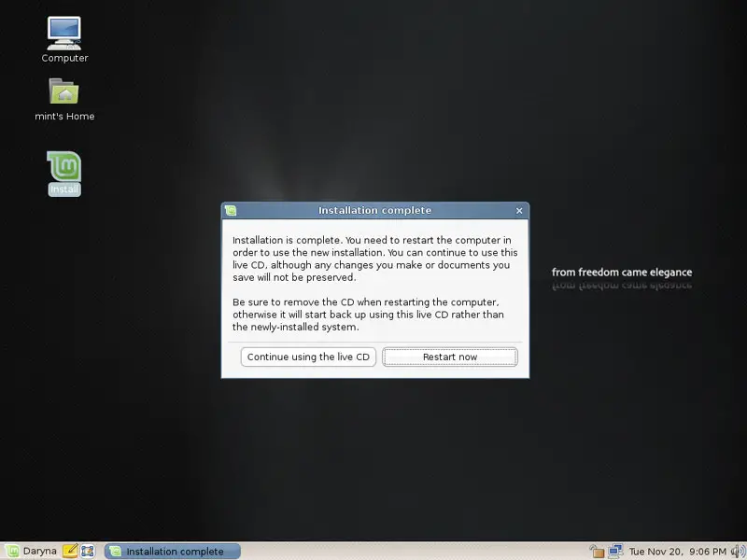Screen dimensions: 747x560
Task: Open the network connections tray icon
Action: (615, 551)
